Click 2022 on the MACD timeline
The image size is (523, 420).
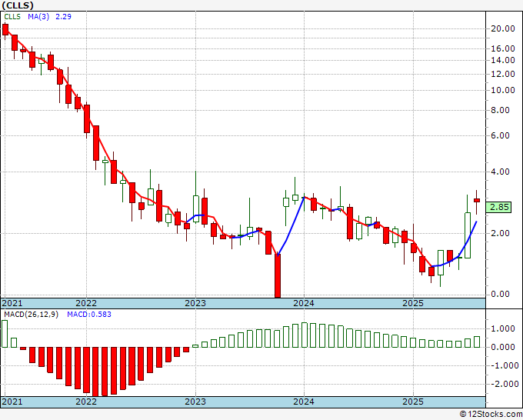pyautogui.click(x=86, y=402)
